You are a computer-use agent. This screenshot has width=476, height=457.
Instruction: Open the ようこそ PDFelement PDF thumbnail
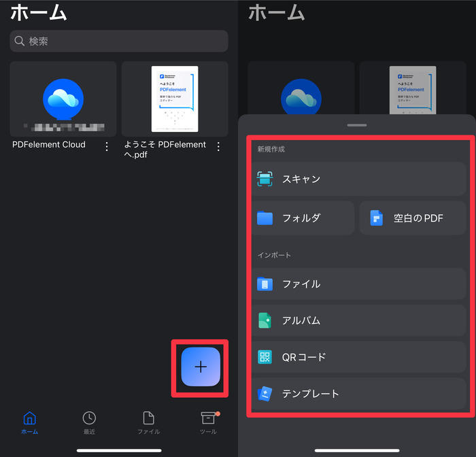tap(175, 99)
